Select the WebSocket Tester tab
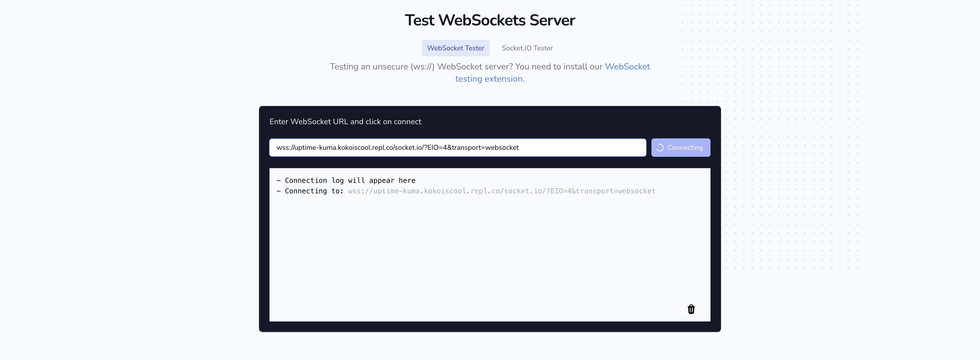 pyautogui.click(x=455, y=48)
